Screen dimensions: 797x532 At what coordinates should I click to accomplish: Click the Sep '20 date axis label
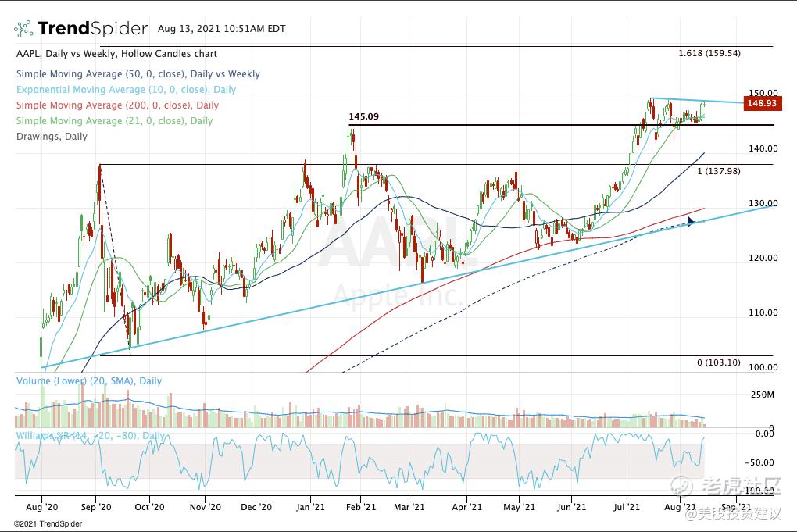96,507
